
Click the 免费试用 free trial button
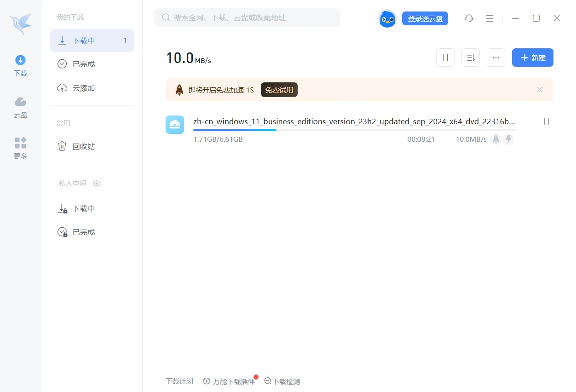[x=279, y=90]
